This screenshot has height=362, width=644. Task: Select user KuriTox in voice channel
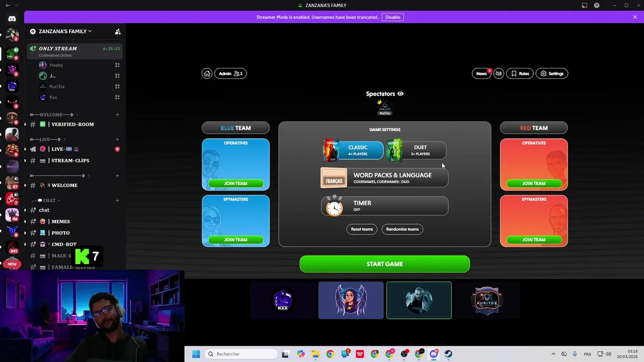[57, 86]
